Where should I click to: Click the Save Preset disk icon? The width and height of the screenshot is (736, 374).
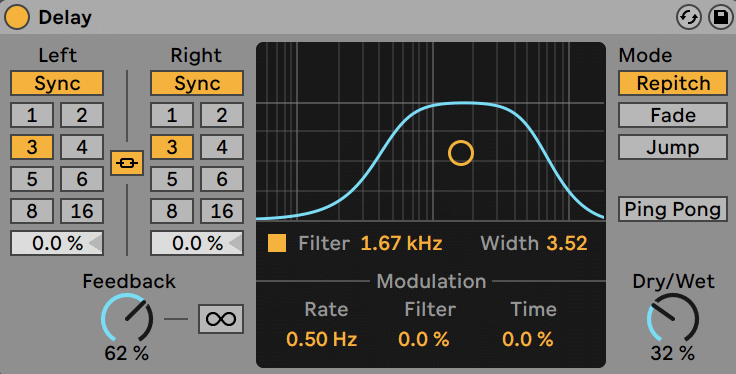(721, 17)
